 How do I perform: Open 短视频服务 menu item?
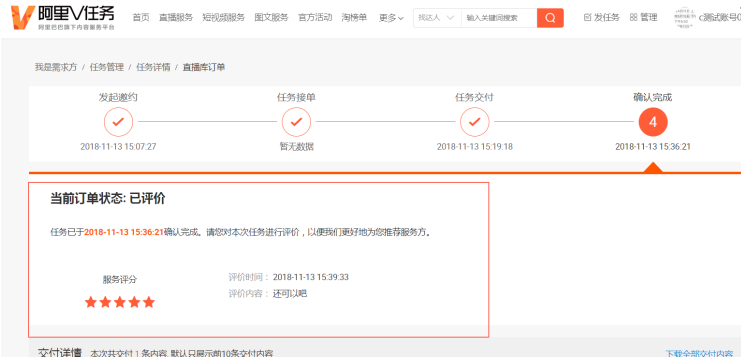224,17
